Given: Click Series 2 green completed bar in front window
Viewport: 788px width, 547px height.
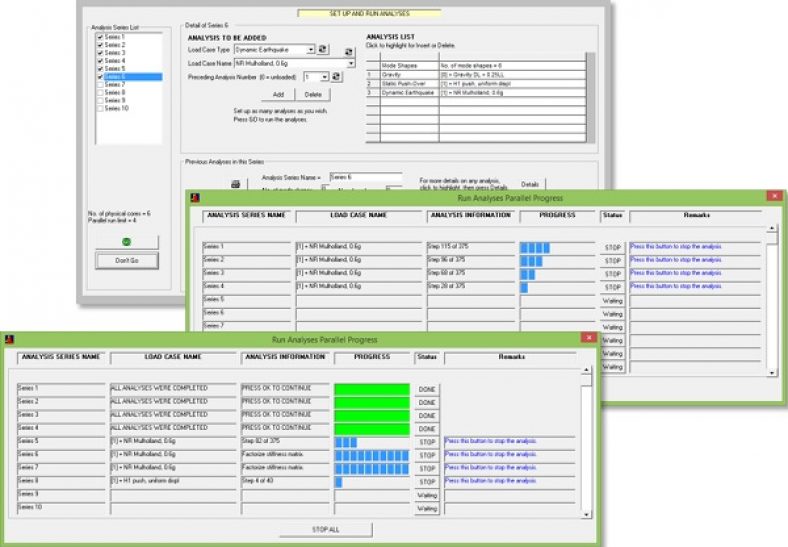Looking at the screenshot, I should [x=372, y=403].
